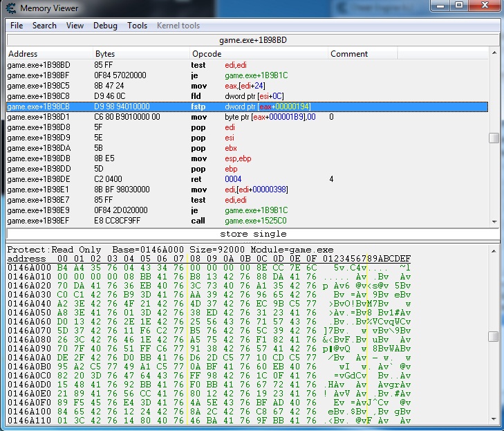Click the hex view scrollbar thumb
Screen dimensions: 504x431
click(494, 337)
